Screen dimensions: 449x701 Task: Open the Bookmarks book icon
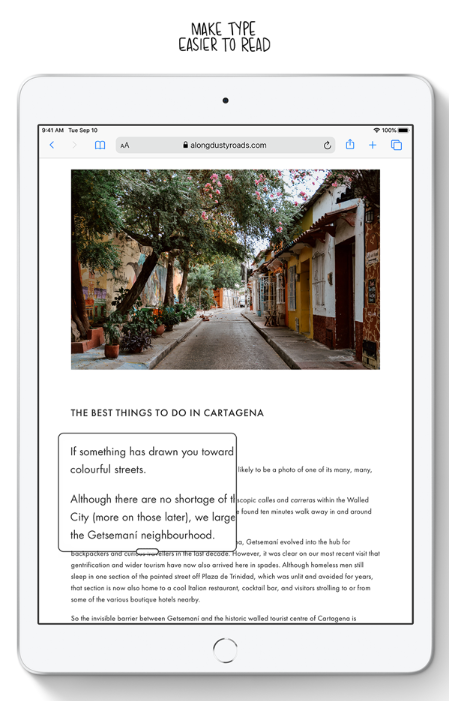100,145
